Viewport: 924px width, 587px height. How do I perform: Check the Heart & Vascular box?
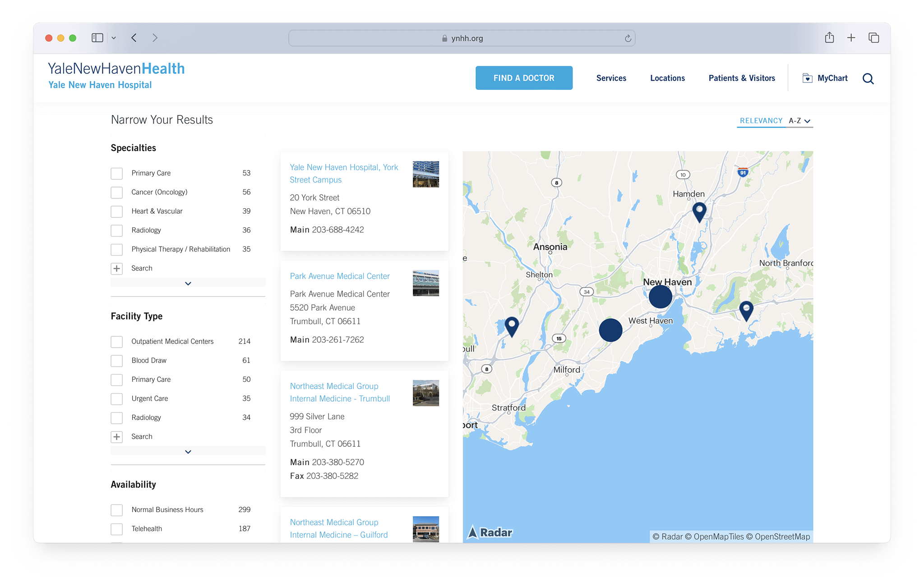click(117, 211)
